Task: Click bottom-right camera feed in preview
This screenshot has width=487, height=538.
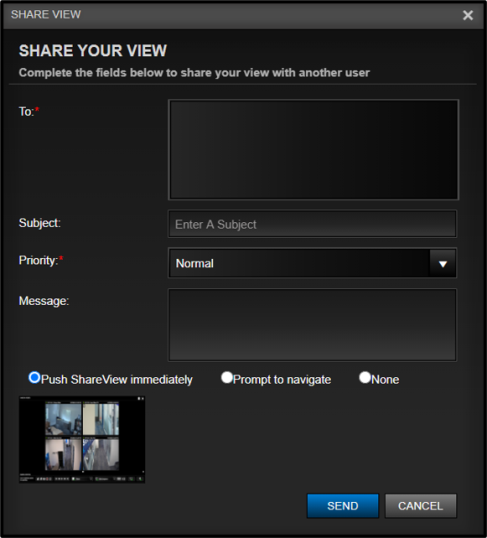Action: click(x=101, y=454)
